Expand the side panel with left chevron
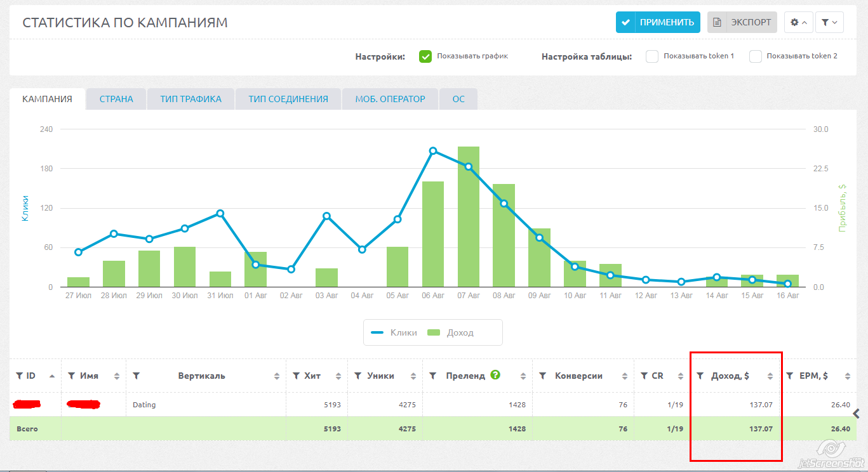The width and height of the screenshot is (868, 472). click(x=857, y=414)
